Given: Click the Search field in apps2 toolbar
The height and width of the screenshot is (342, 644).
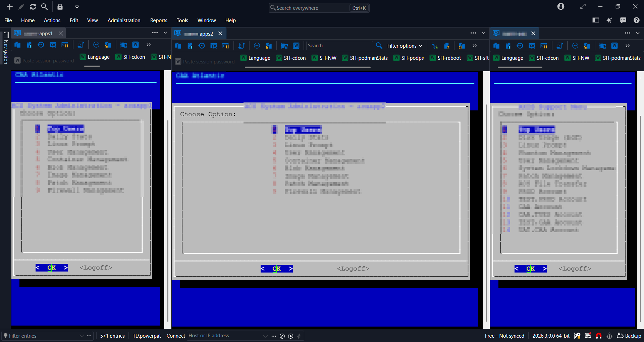Looking at the screenshot, I should pyautogui.click(x=339, y=46).
